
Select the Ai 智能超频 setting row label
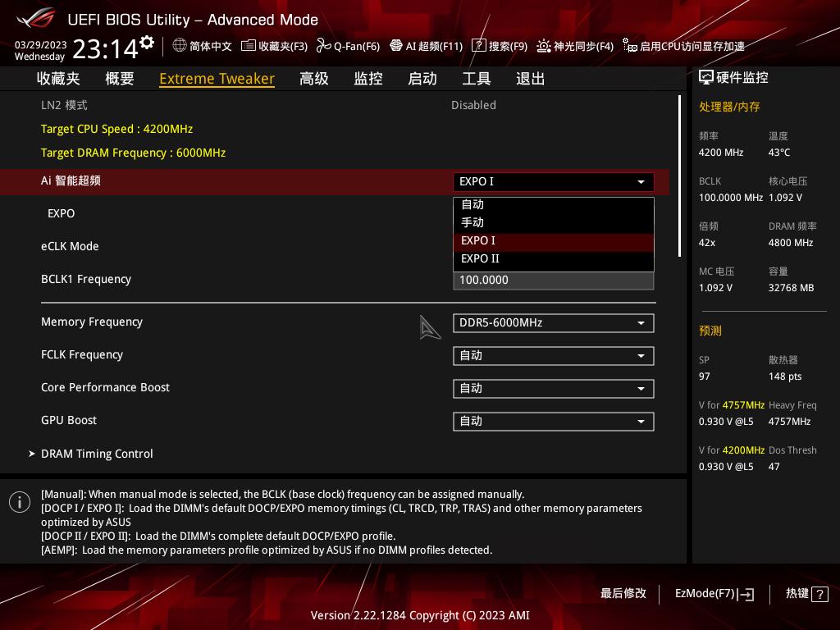pos(71,180)
